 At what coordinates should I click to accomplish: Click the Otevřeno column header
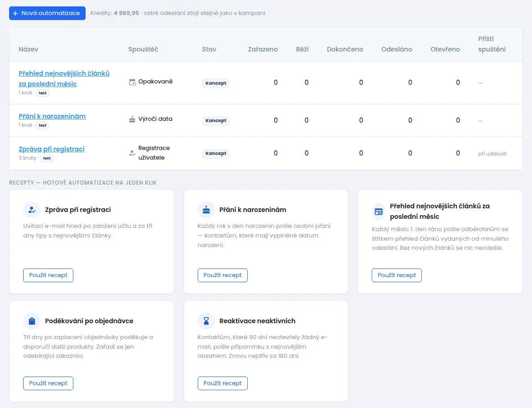(445, 49)
